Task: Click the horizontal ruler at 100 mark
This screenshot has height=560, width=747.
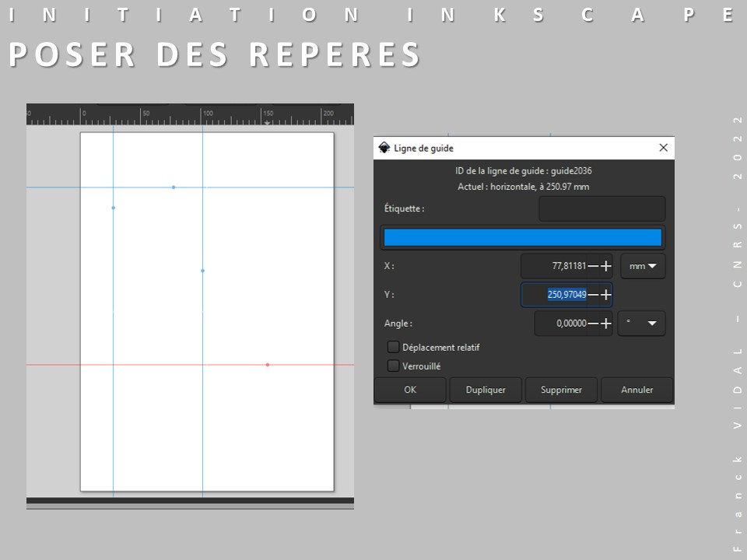Action: pos(202,114)
